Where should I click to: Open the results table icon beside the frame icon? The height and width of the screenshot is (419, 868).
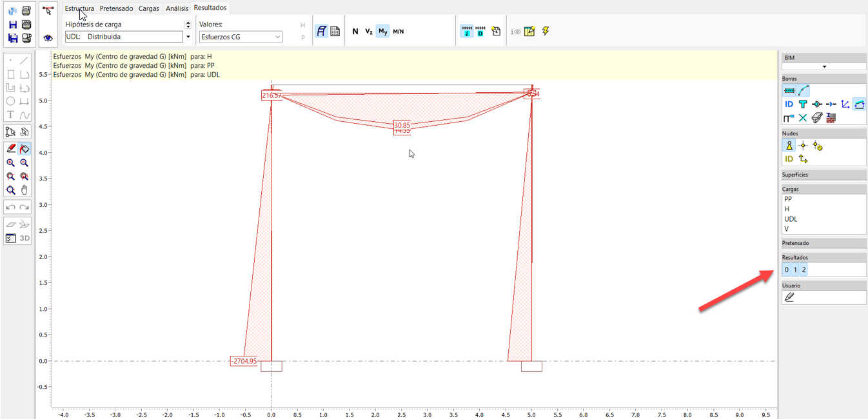pos(335,30)
